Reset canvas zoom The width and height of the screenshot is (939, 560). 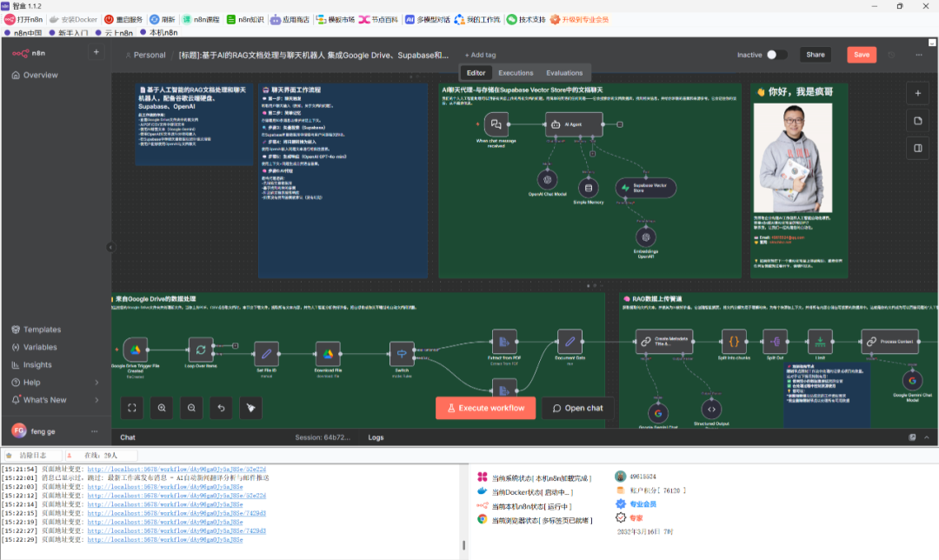(222, 408)
